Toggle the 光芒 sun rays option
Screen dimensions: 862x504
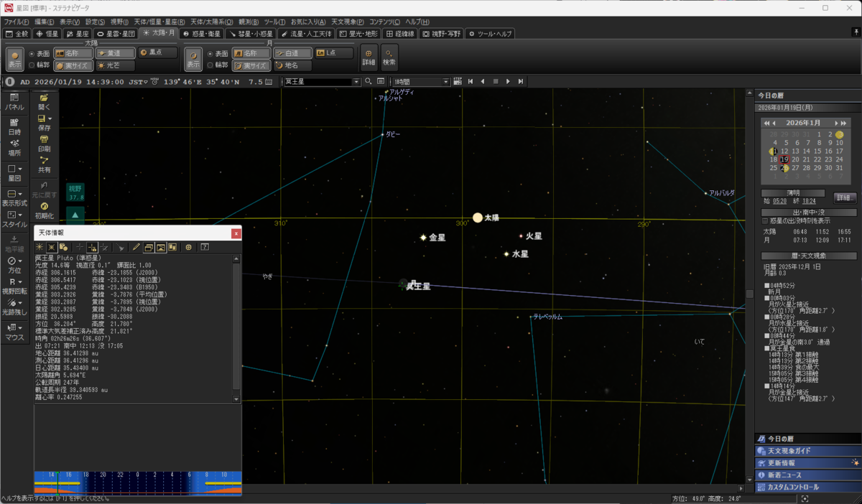click(115, 65)
